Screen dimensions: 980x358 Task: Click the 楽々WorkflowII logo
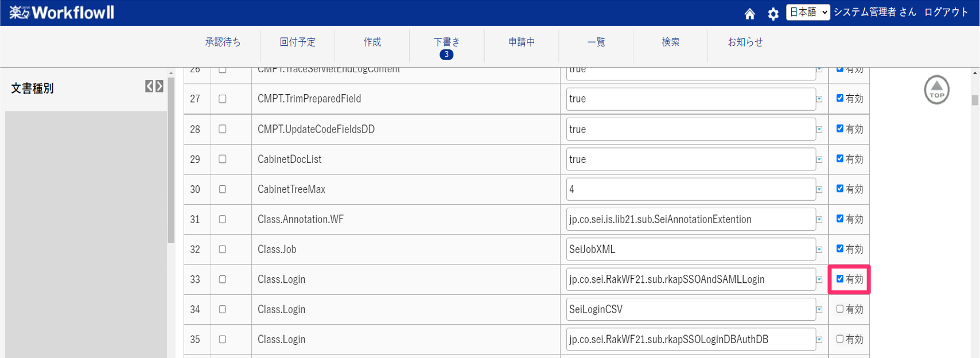point(61,13)
